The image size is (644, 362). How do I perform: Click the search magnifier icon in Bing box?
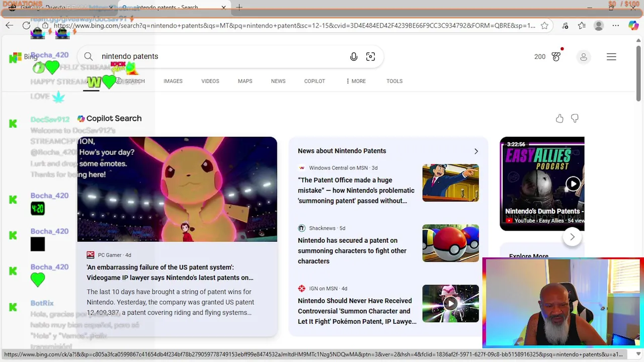tap(89, 56)
